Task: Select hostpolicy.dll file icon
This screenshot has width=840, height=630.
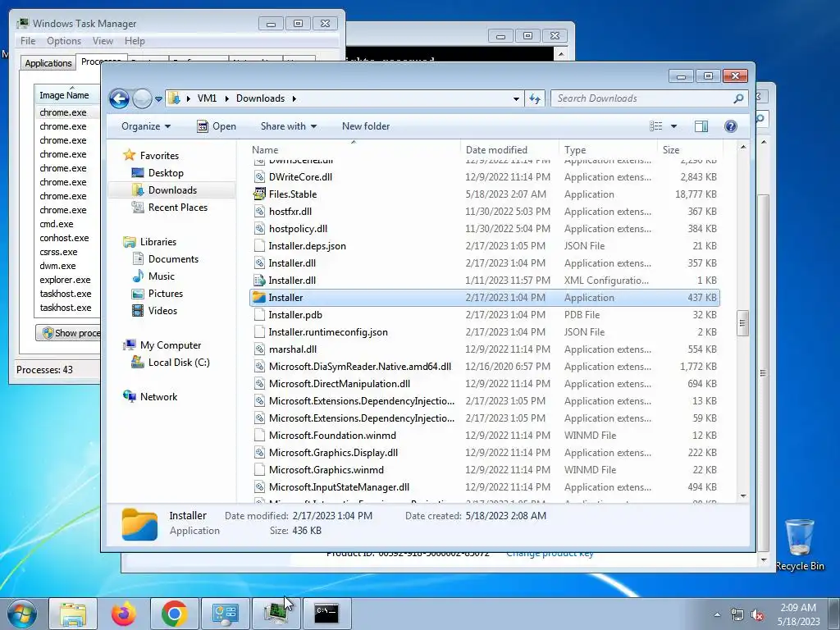Action: (259, 229)
